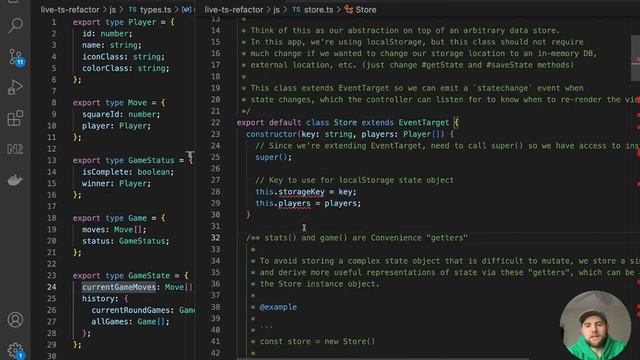Open the NX Console sidebar icon
This screenshot has height=360, width=640.
click(15, 149)
